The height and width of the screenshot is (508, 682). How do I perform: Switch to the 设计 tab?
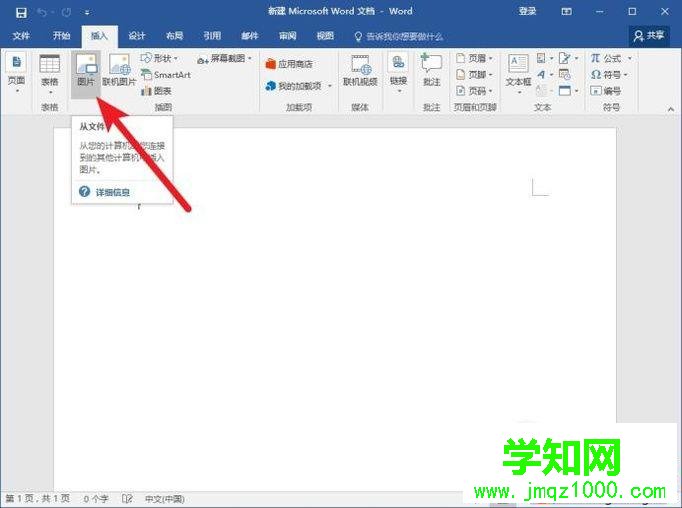[137, 36]
